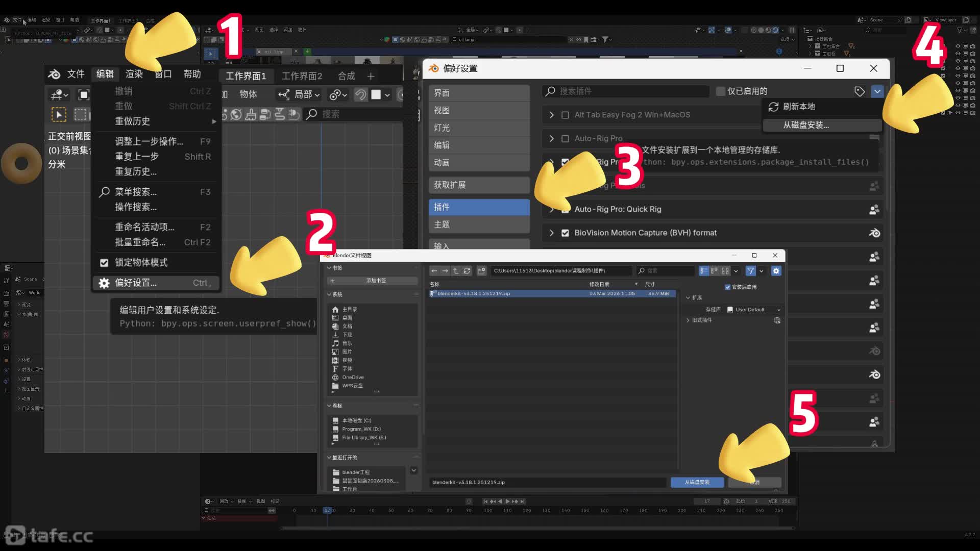
Task: Go to parent directory in file browser
Action: coord(456,271)
